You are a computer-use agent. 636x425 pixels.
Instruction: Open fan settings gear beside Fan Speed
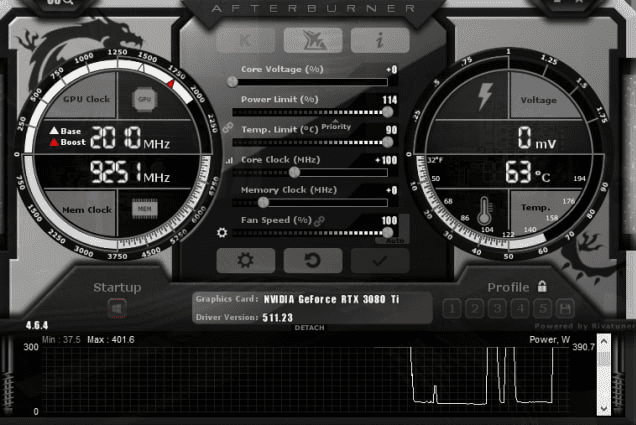222,233
